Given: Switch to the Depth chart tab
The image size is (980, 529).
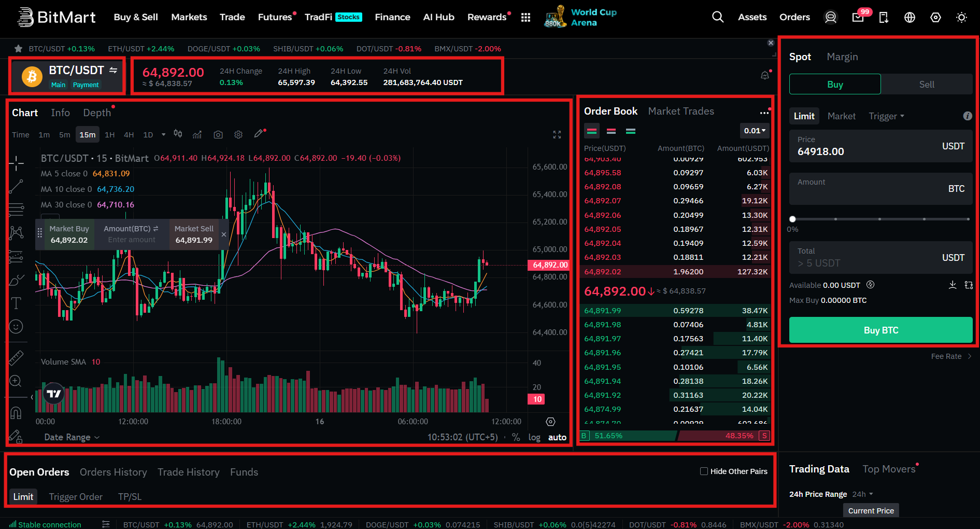Looking at the screenshot, I should pyautogui.click(x=97, y=113).
